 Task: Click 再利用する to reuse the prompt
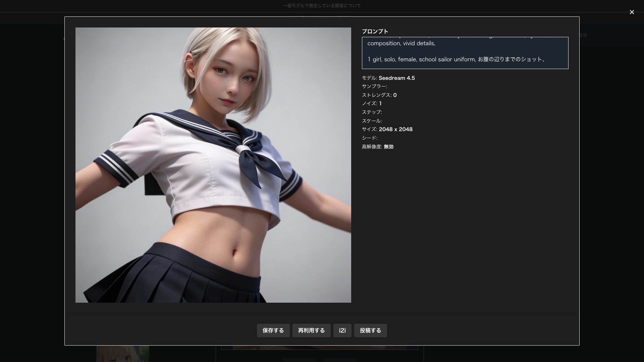pos(311,330)
